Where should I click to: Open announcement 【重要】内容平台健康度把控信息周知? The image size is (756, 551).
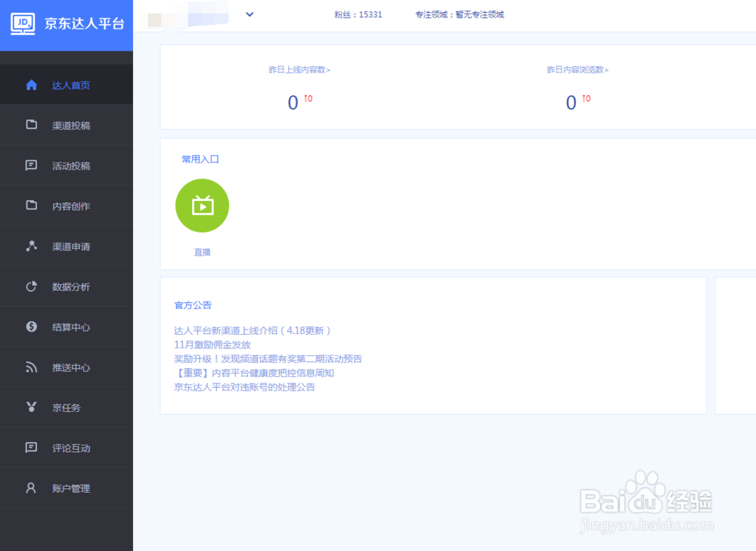point(254,373)
